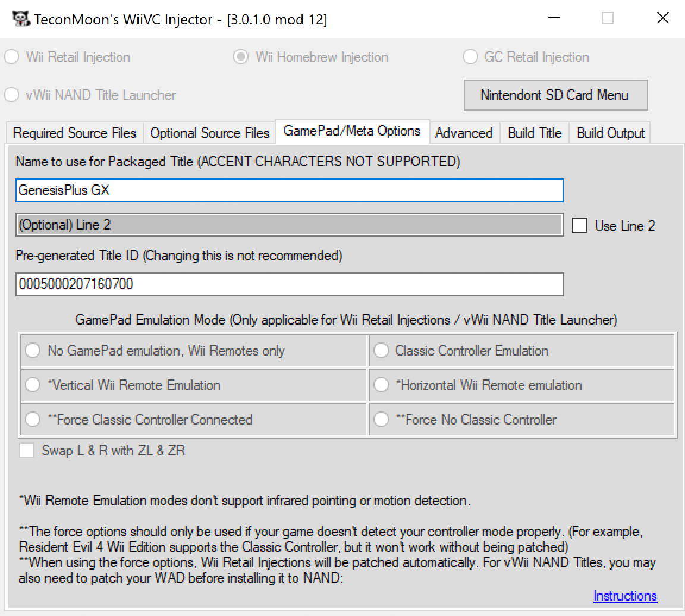Open the Build Title tab
Screen dimensions: 685x616
tap(535, 133)
